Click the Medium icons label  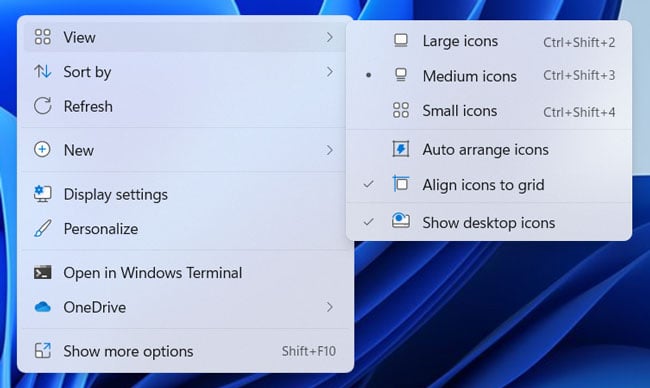pos(470,76)
